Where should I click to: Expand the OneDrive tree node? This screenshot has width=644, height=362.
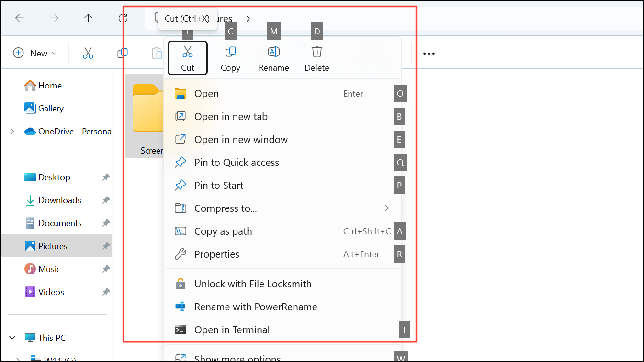12,132
